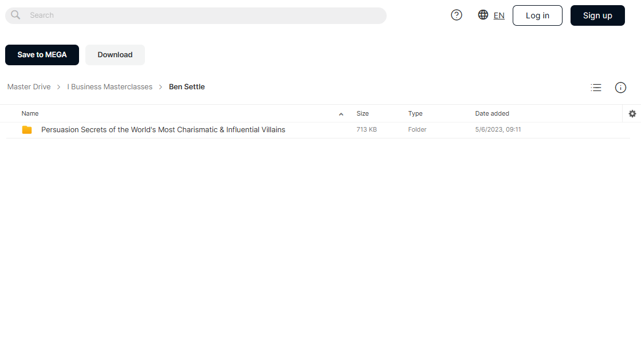Click Save to MEGA button
Screen dimensions: 641x364
[42, 55]
